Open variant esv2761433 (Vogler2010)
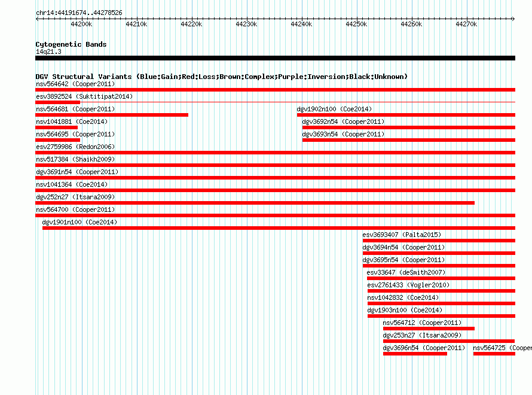The width and height of the screenshot is (532, 395). pos(408,285)
